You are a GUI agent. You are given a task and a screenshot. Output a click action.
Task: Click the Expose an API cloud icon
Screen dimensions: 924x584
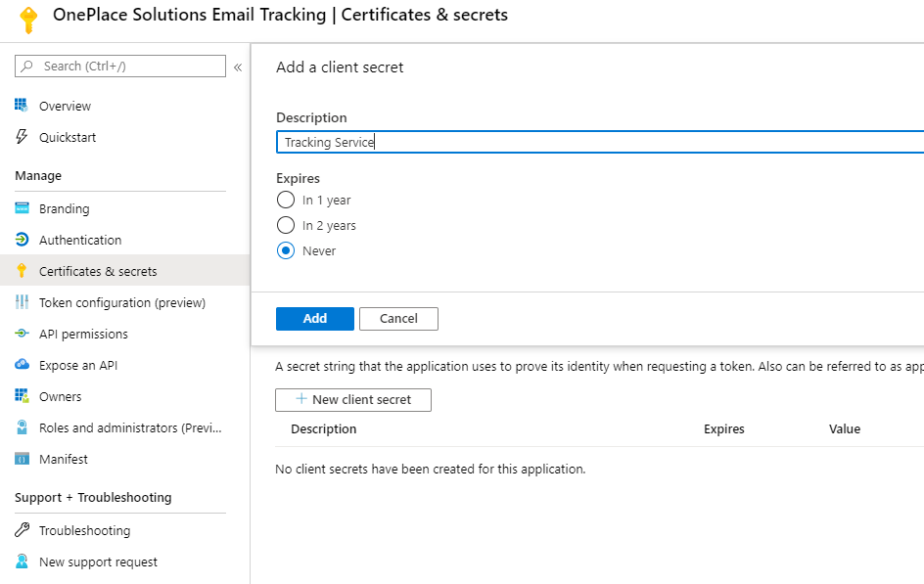[22, 365]
